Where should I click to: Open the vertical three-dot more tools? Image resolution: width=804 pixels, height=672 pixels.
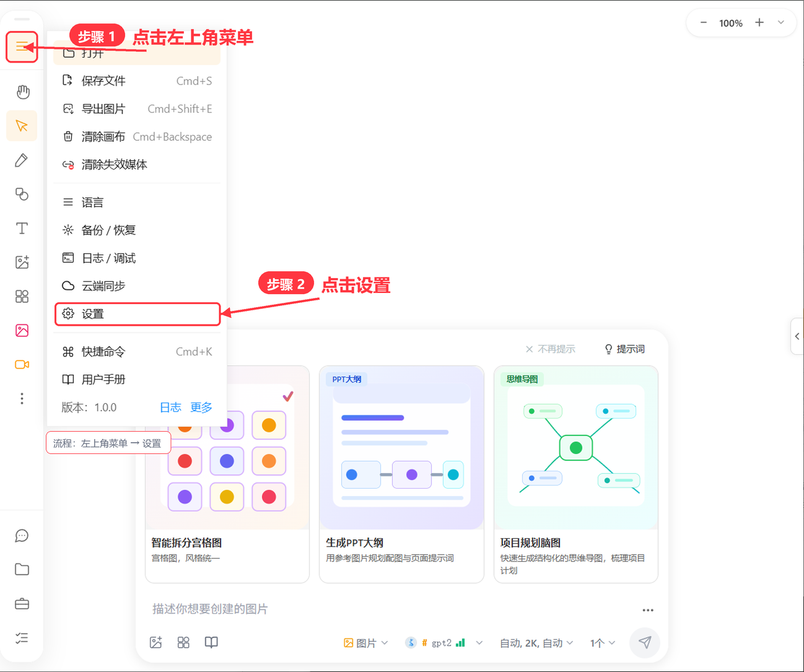coord(22,398)
